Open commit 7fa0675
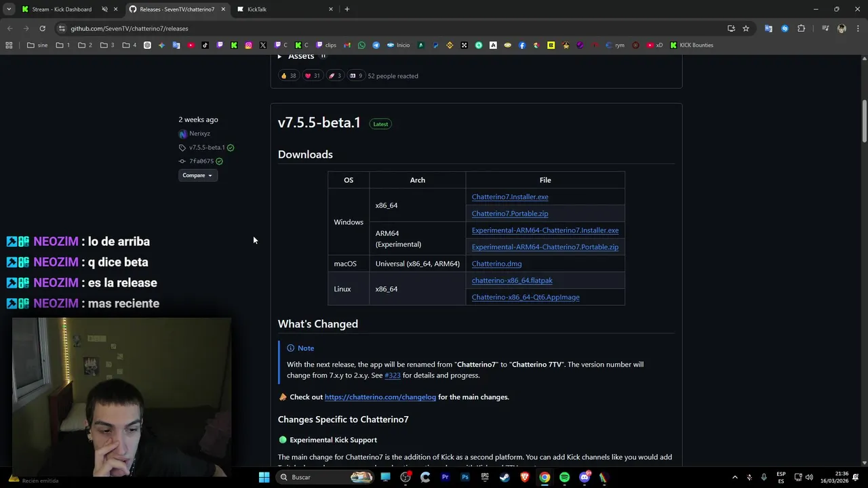The height and width of the screenshot is (488, 868). pos(201,161)
